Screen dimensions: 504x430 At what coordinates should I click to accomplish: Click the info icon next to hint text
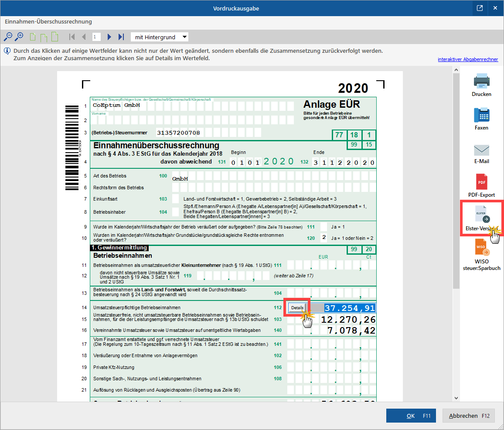[7, 51]
